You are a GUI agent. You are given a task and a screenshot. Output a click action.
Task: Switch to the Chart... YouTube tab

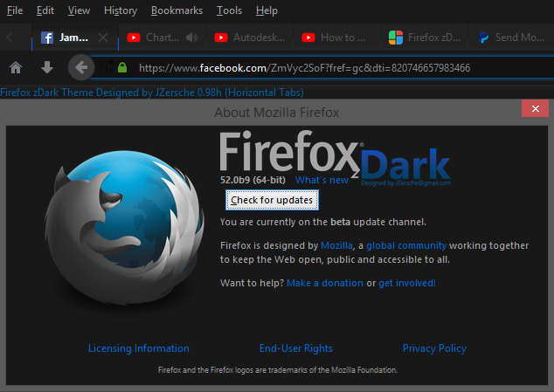[x=162, y=38]
